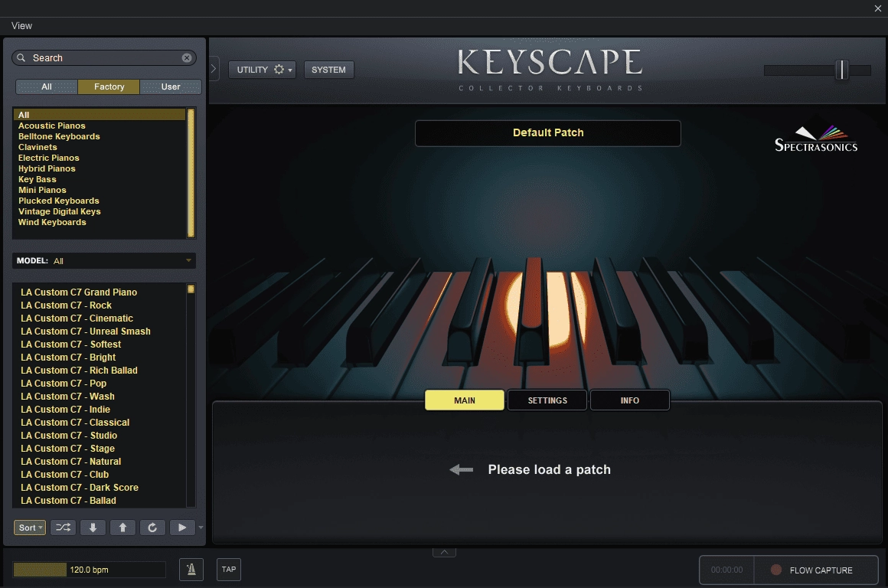Switch to the SETTINGS tab
Screen dimensions: 888x588
tap(547, 400)
